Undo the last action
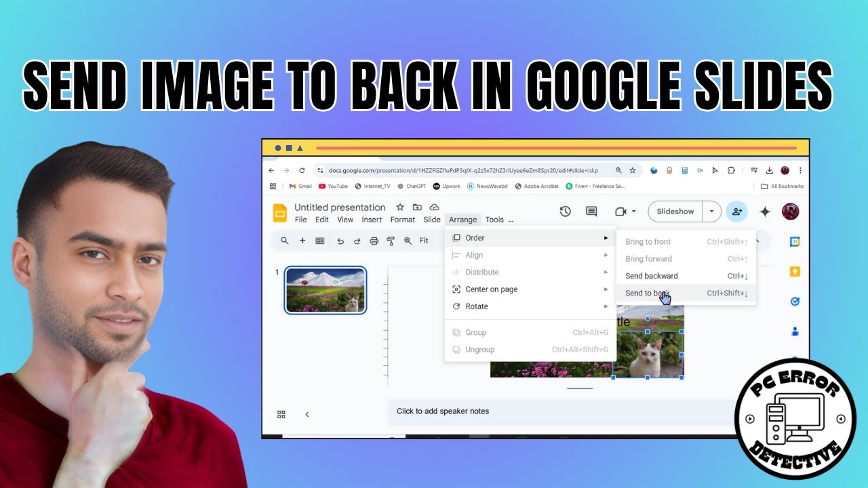Image resolution: width=868 pixels, height=488 pixels. [340, 241]
